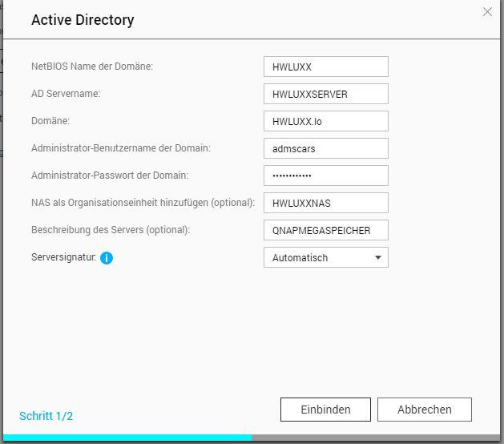This screenshot has height=444, width=504.
Task: Click the Beschreibung des Servers field
Action: [x=326, y=230]
